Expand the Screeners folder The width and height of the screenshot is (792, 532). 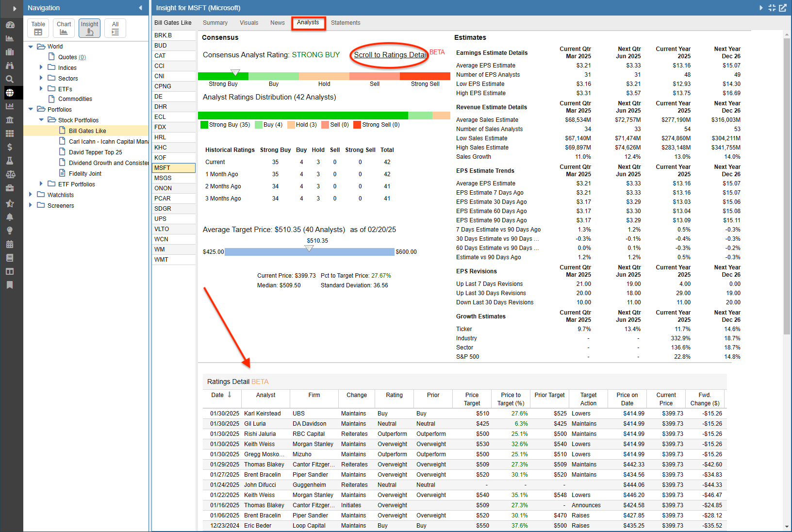[31, 205]
